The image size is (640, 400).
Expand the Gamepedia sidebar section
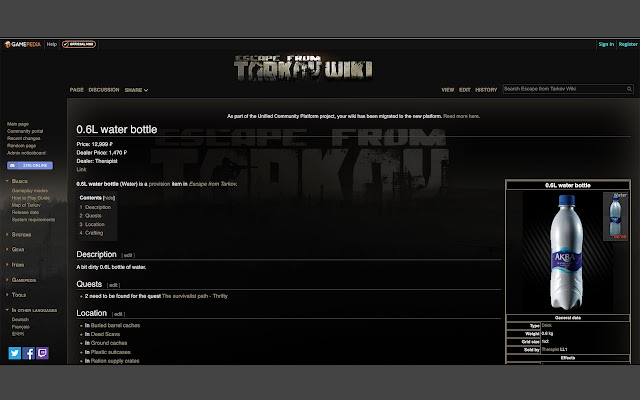(22, 280)
